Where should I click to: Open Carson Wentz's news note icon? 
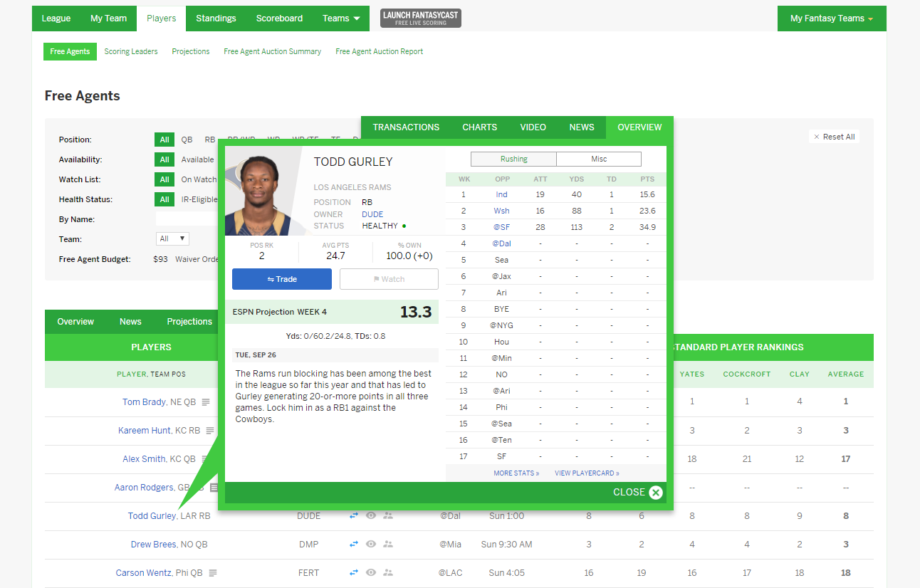pos(213,573)
